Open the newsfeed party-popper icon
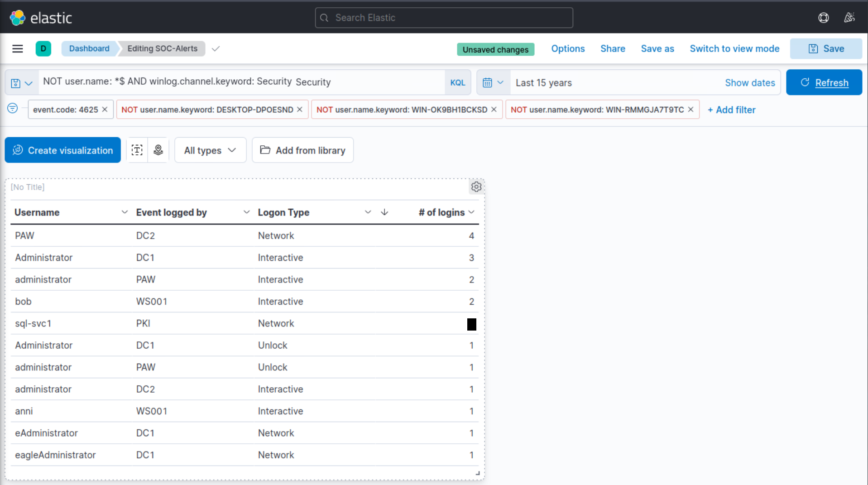Screen dimensions: 868x485 point(850,18)
